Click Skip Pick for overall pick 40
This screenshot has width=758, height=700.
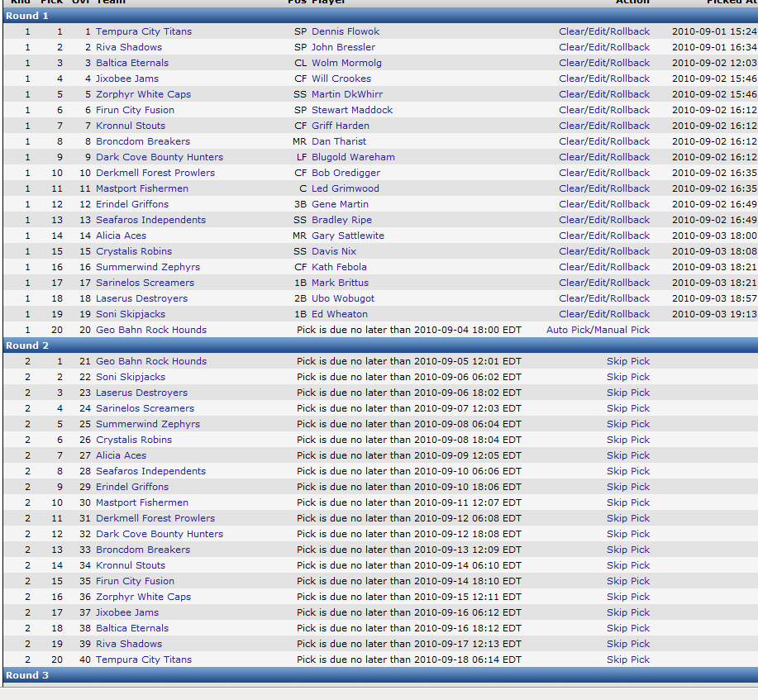[x=628, y=660]
